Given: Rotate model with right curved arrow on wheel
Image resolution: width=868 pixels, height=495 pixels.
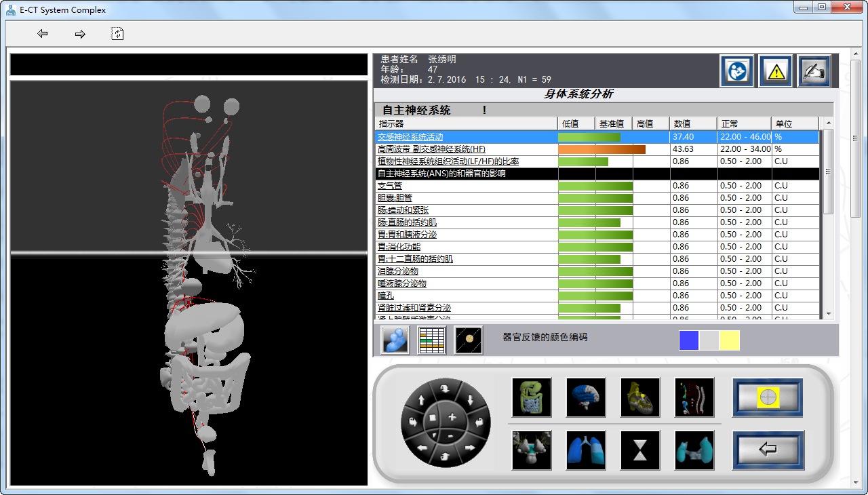Looking at the screenshot, I should (479, 422).
